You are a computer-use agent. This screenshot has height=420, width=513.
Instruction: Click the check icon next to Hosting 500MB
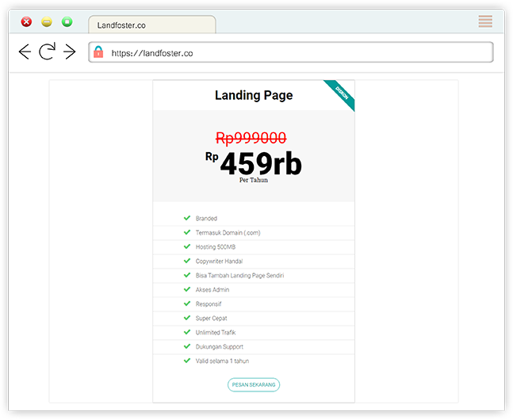point(187,246)
